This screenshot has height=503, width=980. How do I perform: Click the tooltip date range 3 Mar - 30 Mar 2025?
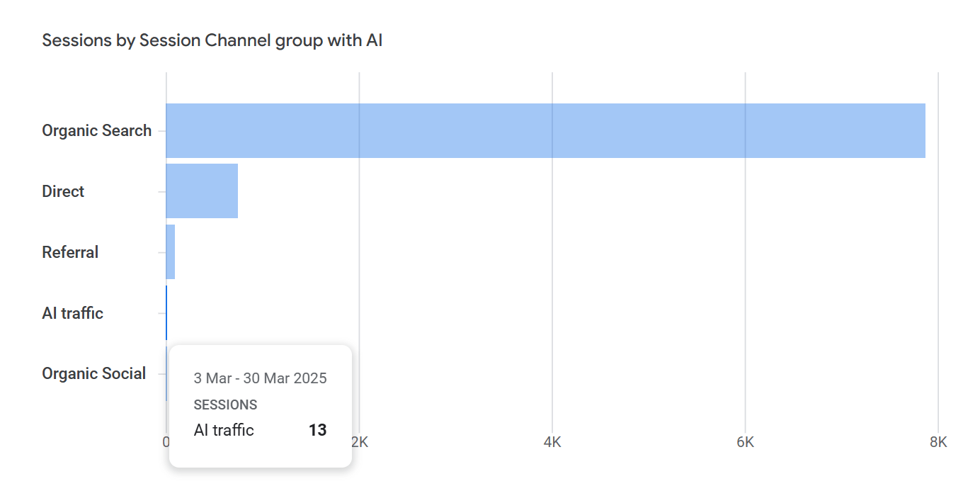260,378
